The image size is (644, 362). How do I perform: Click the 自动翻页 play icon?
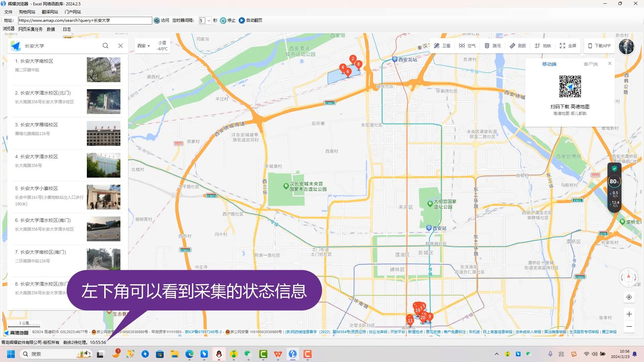(242, 20)
